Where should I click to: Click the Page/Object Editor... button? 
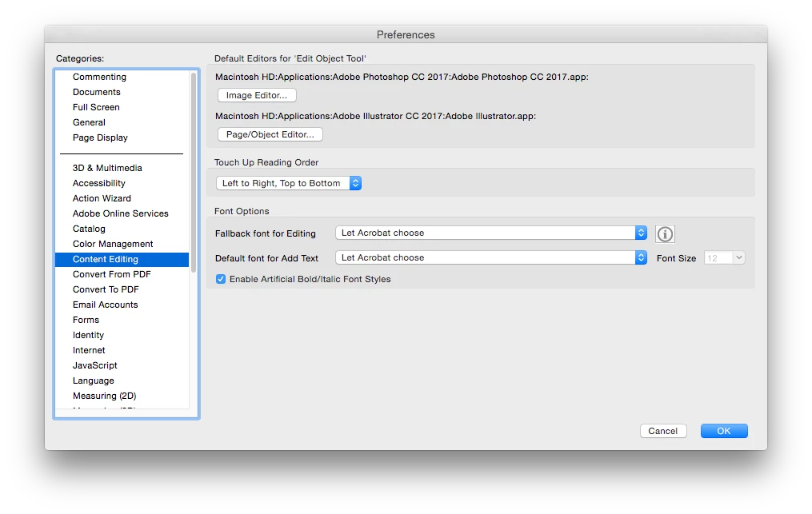(x=270, y=134)
